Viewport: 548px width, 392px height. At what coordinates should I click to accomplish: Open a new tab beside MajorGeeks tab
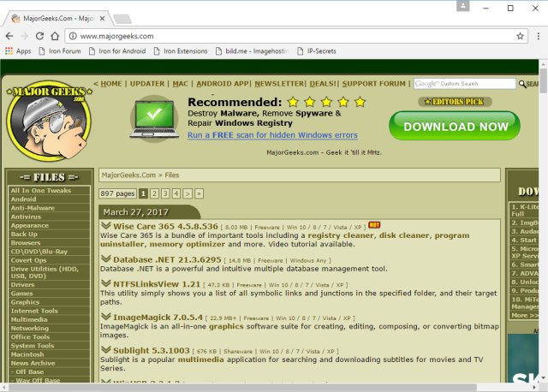pos(122,19)
